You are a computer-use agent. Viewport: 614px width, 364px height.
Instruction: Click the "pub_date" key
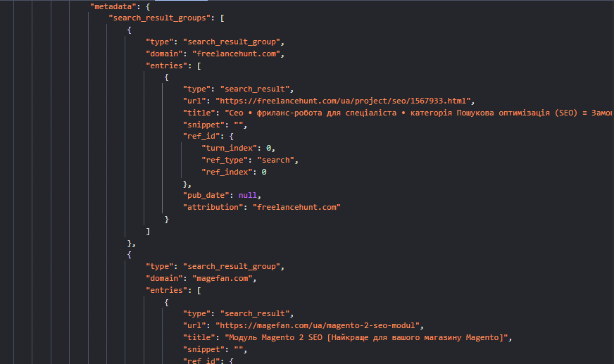pos(208,195)
